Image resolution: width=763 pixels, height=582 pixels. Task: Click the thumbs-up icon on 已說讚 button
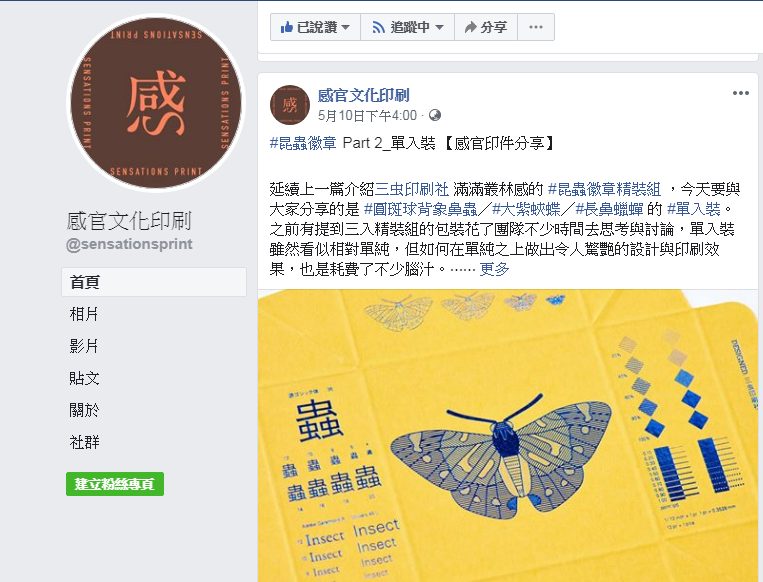(287, 27)
